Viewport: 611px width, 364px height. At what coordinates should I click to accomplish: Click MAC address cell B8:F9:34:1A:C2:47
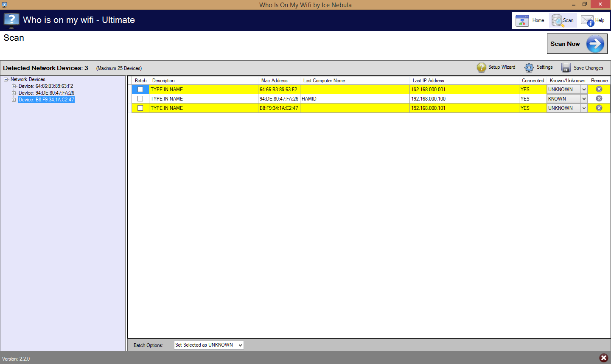[279, 108]
